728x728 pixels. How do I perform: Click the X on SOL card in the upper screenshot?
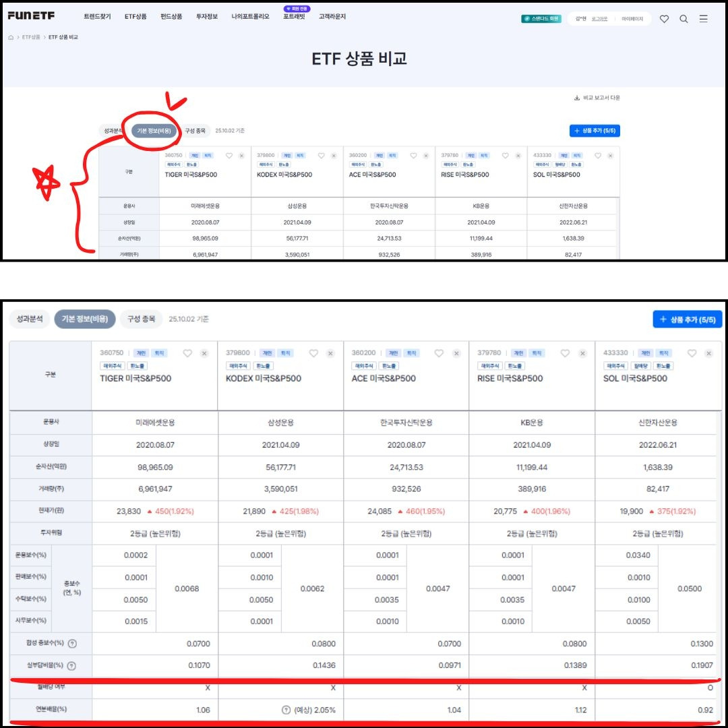pos(611,156)
